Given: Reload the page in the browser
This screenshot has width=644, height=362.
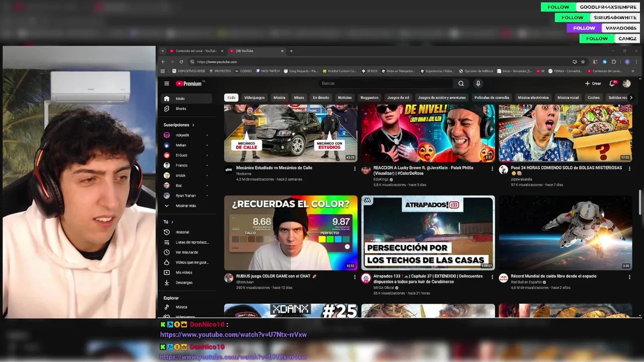Looking at the screenshot, I should 181,62.
